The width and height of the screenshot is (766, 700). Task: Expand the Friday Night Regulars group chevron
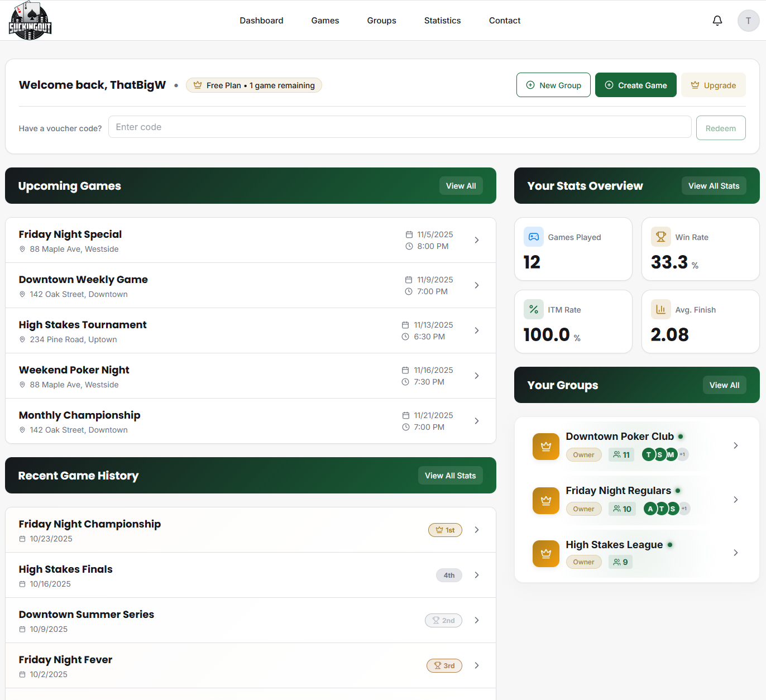point(736,500)
